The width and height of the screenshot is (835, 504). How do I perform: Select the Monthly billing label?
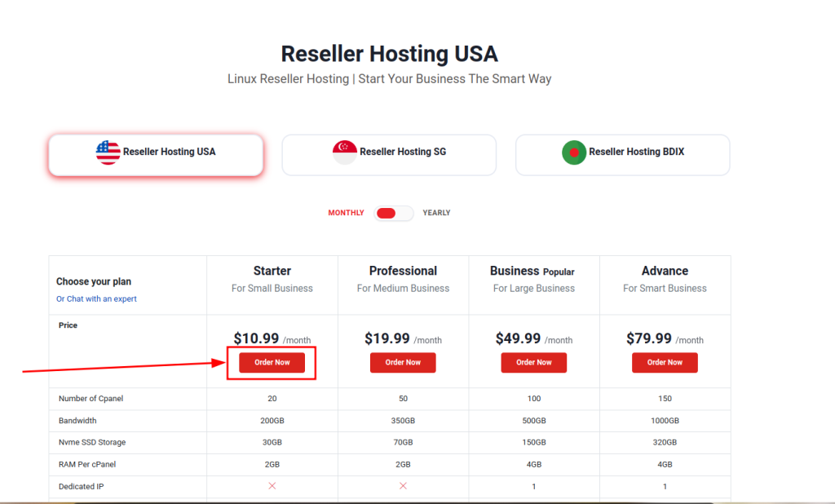346,213
